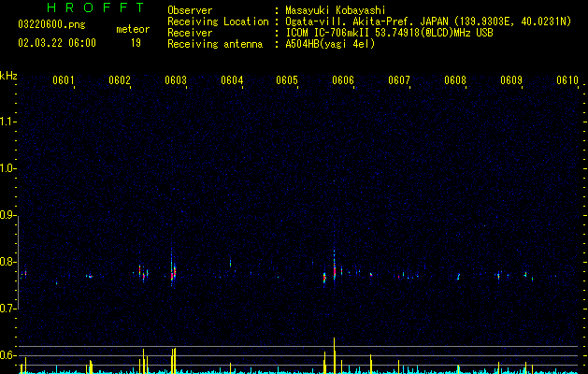
Task: Click the date stamp 02.03.22 06:00
Action: click(57, 43)
